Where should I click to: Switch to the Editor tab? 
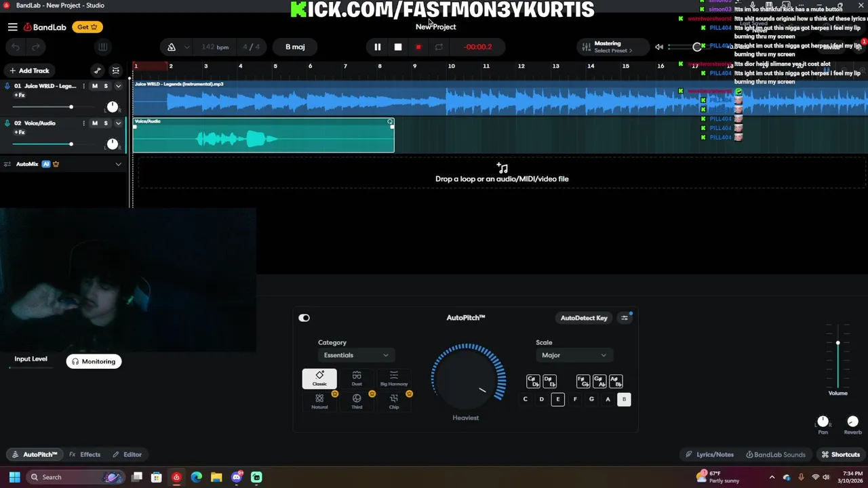(127, 455)
